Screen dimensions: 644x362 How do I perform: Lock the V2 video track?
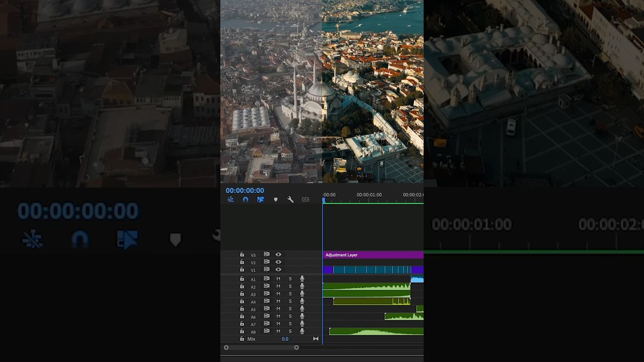coord(242,262)
